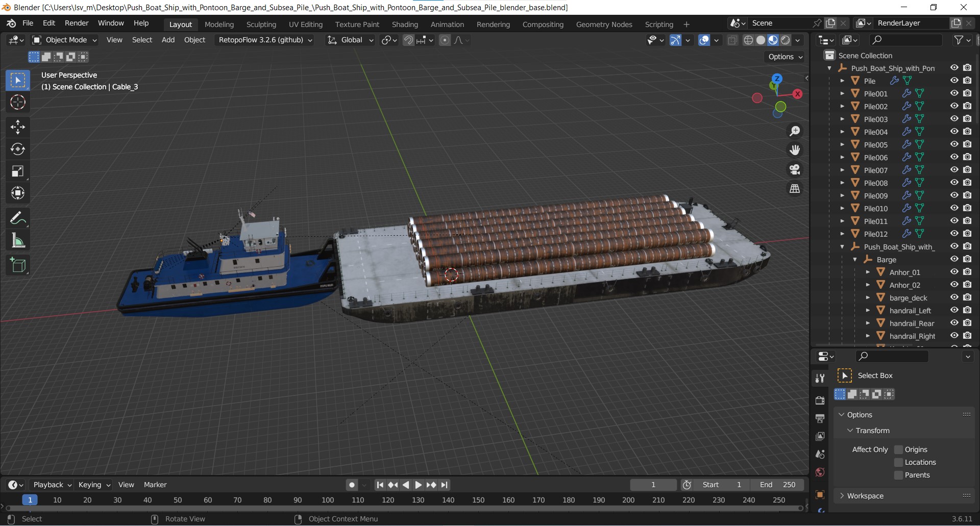Enable Affect Only Locations checkbox

899,462
